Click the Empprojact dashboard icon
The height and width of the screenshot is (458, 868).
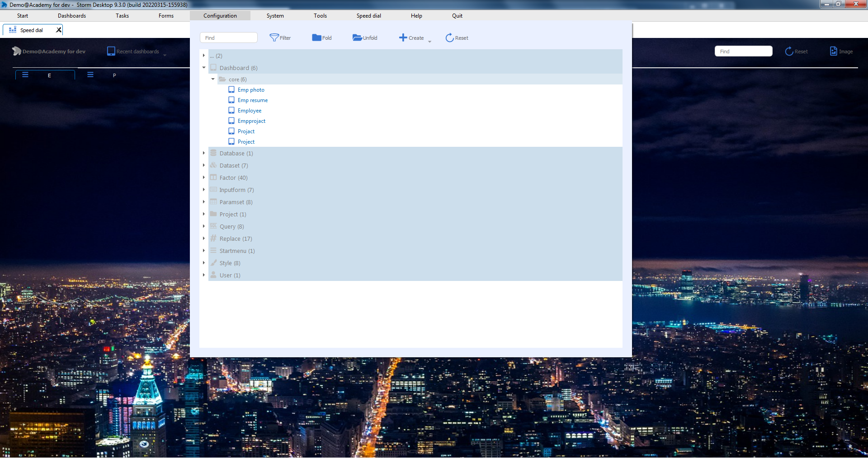pos(231,121)
